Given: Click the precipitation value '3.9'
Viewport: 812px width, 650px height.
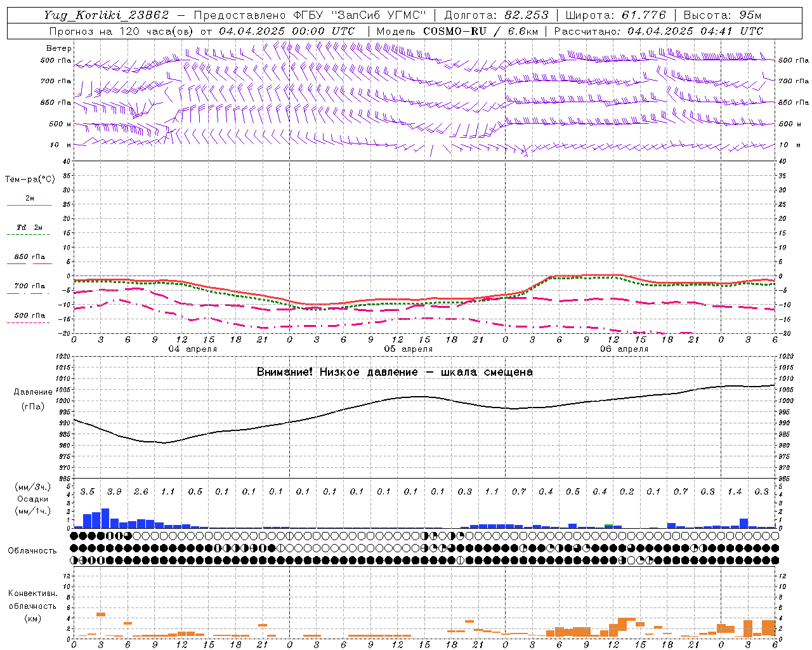Looking at the screenshot, I should (x=114, y=491).
